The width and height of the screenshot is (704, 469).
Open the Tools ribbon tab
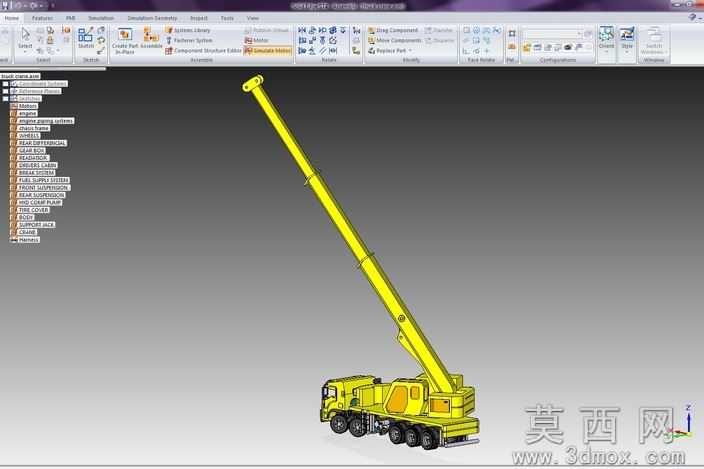(x=227, y=18)
